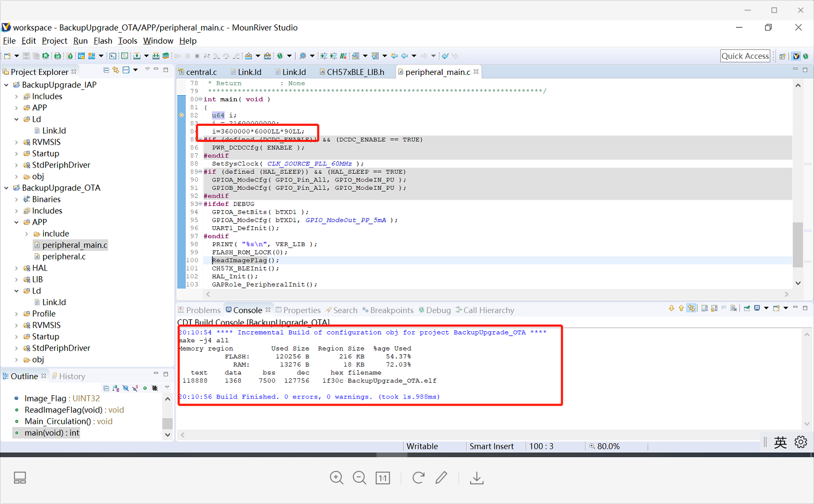Click the Quick Access search field
The width and height of the screenshot is (814, 504).
(745, 56)
